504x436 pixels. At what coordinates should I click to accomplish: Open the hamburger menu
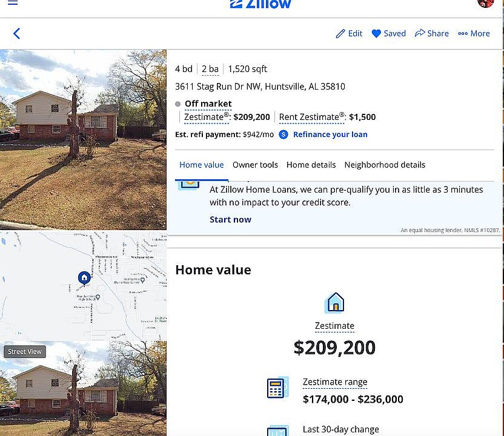pyautogui.click(x=13, y=3)
